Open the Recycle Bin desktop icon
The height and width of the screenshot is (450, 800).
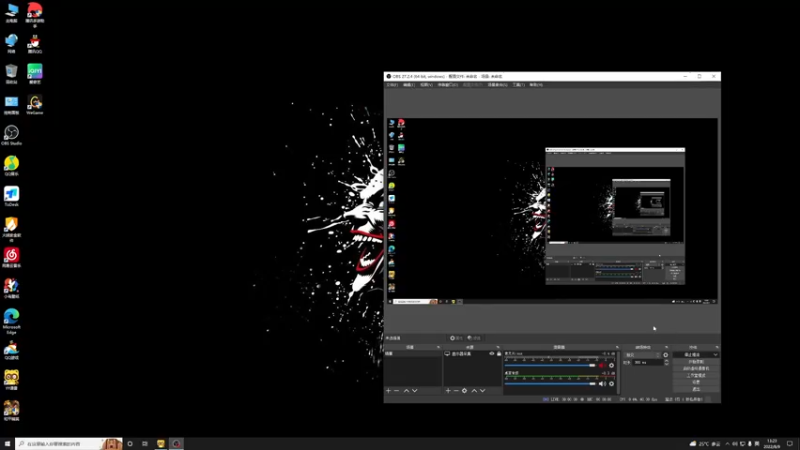coord(11,74)
